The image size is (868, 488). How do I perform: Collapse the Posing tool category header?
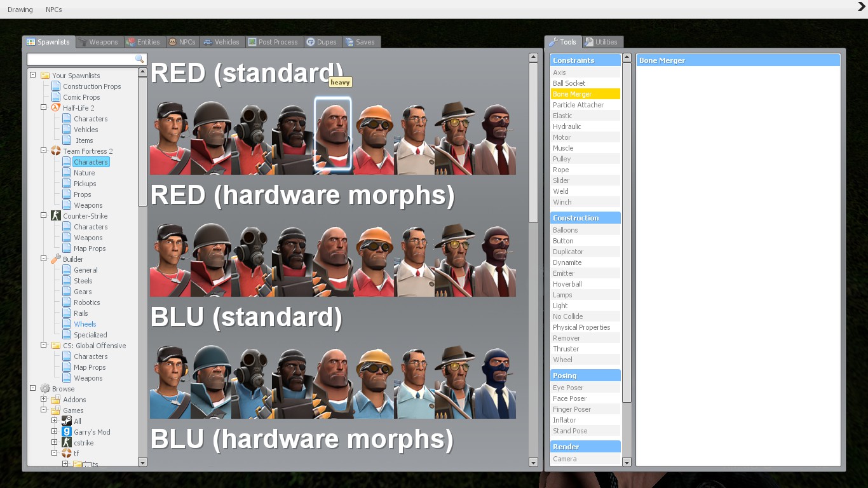585,376
